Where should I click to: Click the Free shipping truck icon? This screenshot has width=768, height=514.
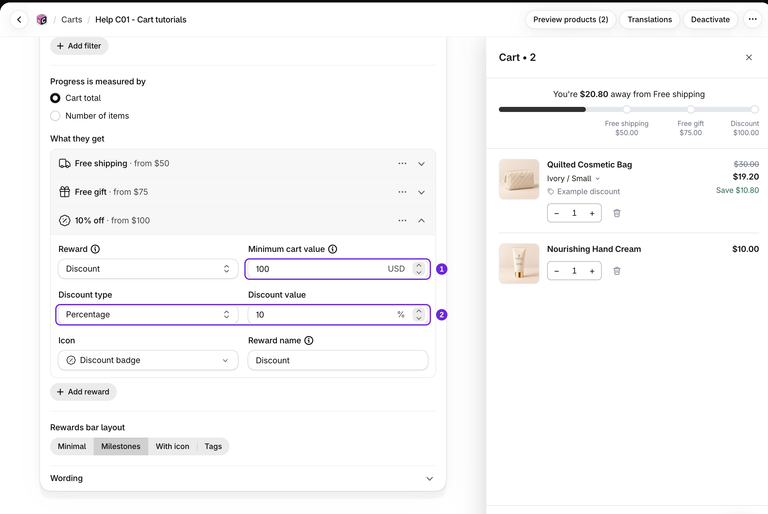[65, 163]
